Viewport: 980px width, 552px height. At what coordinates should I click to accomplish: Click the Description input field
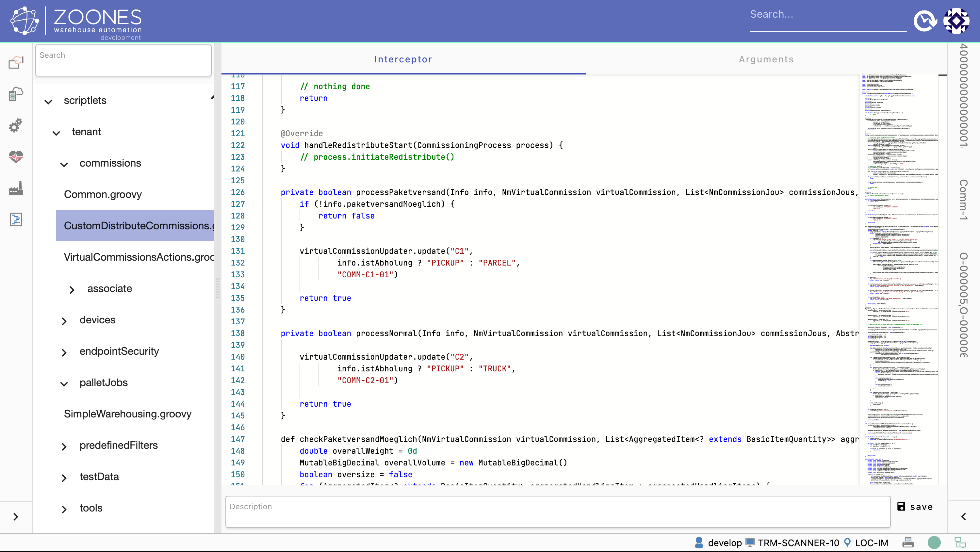[557, 512]
